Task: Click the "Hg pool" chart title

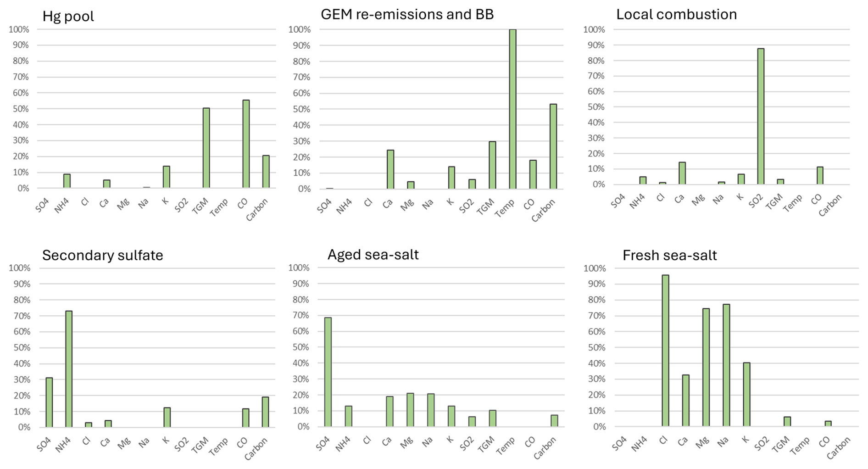Action: coord(68,16)
